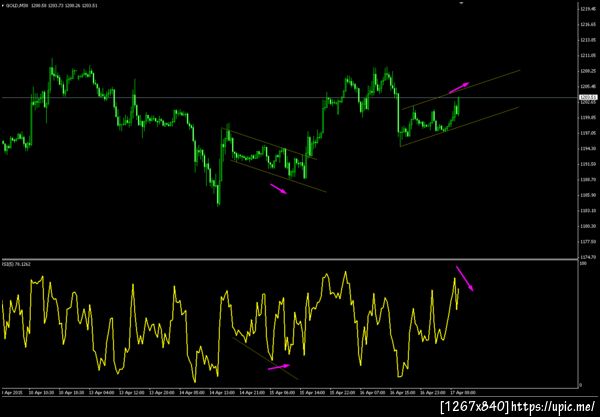Image resolution: width=600 pixels, height=417 pixels.
Task: Click the 1191.50 price scale label
Action: click(589, 164)
